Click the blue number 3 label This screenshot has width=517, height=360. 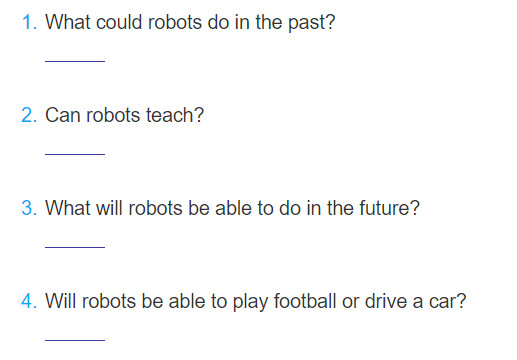click(29, 209)
